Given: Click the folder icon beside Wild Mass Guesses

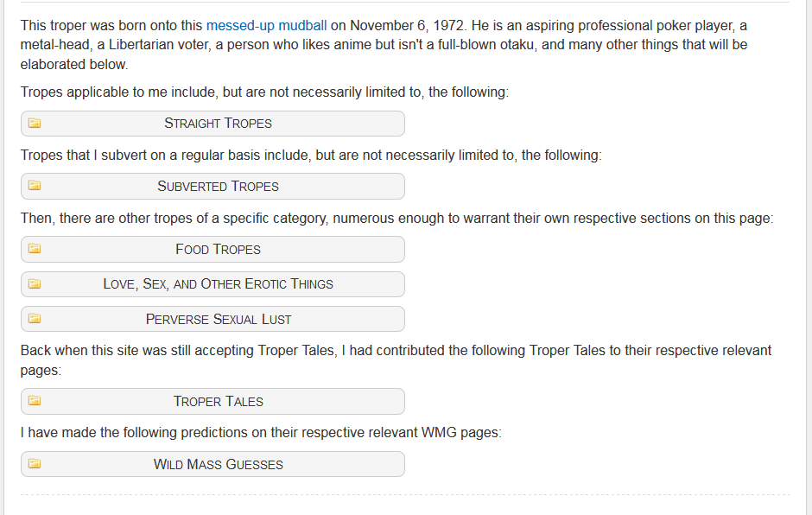Looking at the screenshot, I should coord(35,464).
